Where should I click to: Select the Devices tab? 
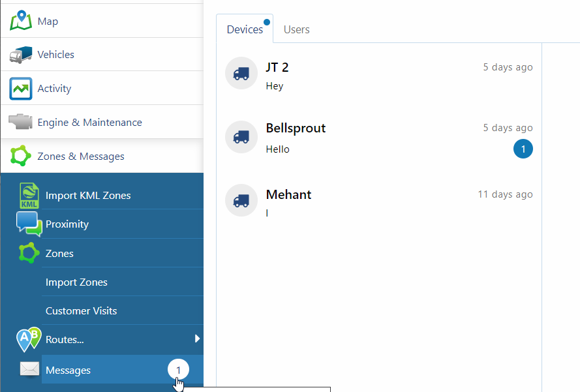245,29
